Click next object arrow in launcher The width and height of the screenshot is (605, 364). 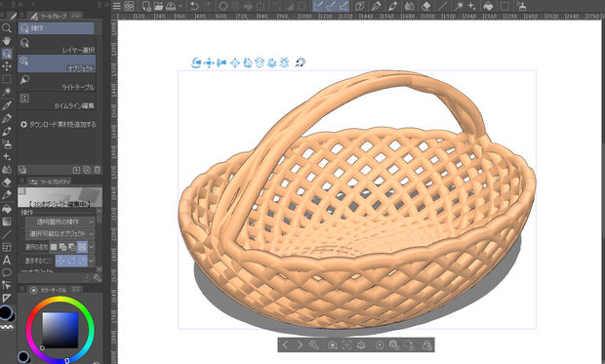(300, 345)
